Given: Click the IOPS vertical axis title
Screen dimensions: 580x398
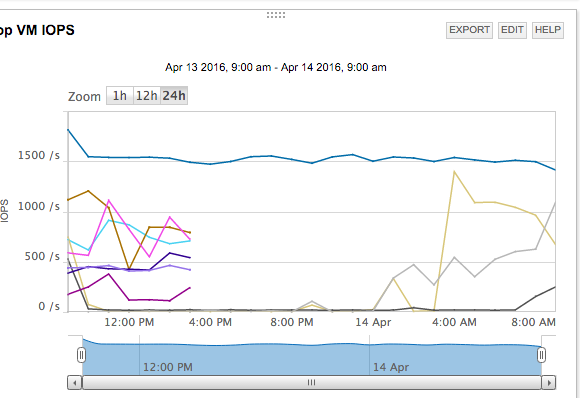Looking at the screenshot, I should point(4,211).
